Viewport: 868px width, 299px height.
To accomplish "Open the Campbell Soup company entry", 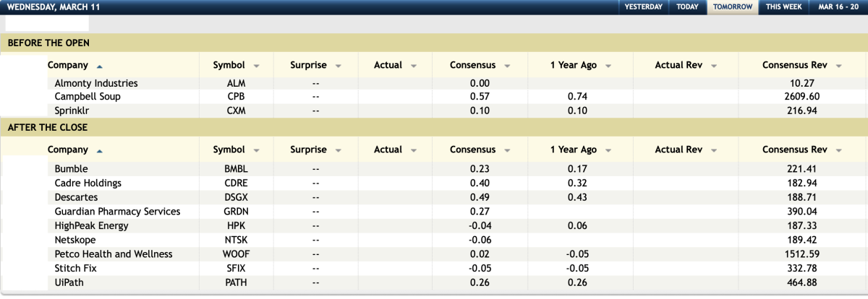I will pos(88,97).
